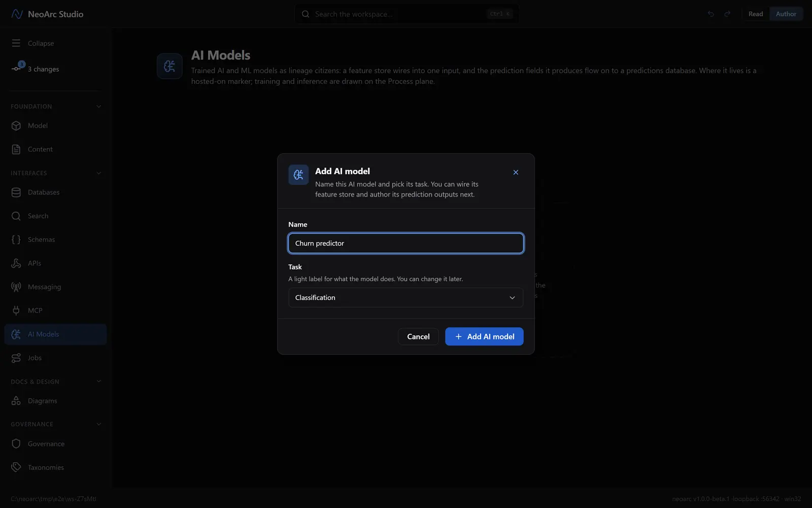Viewport: 812px width, 508px height.
Task: Click the Messaging broadcast icon
Action: pos(16,287)
